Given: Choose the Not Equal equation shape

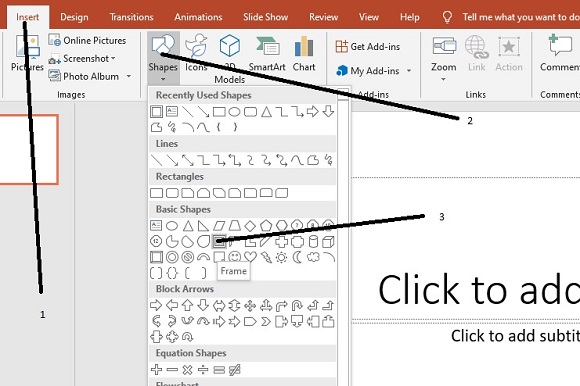Looking at the screenshot, I should 235,369.
